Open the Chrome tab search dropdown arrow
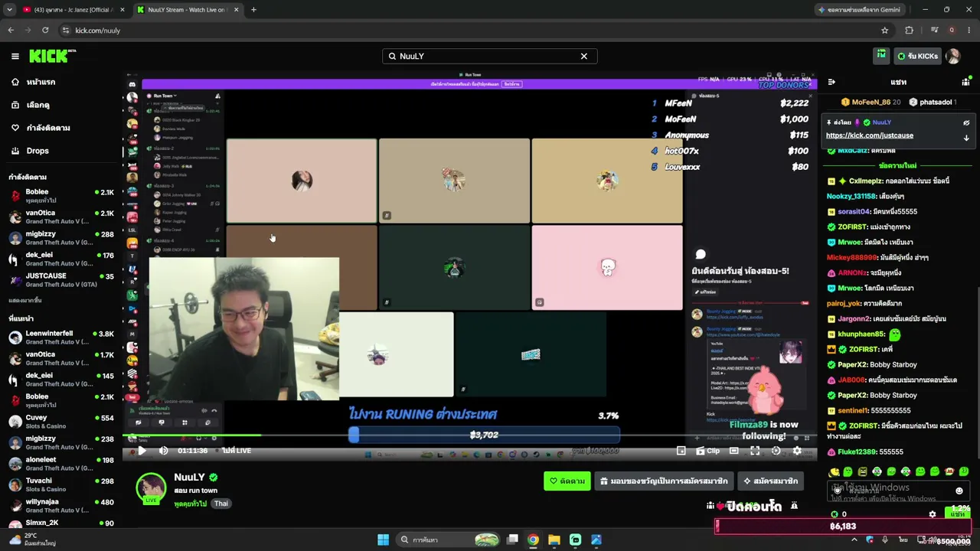980x551 pixels. coord(9,10)
